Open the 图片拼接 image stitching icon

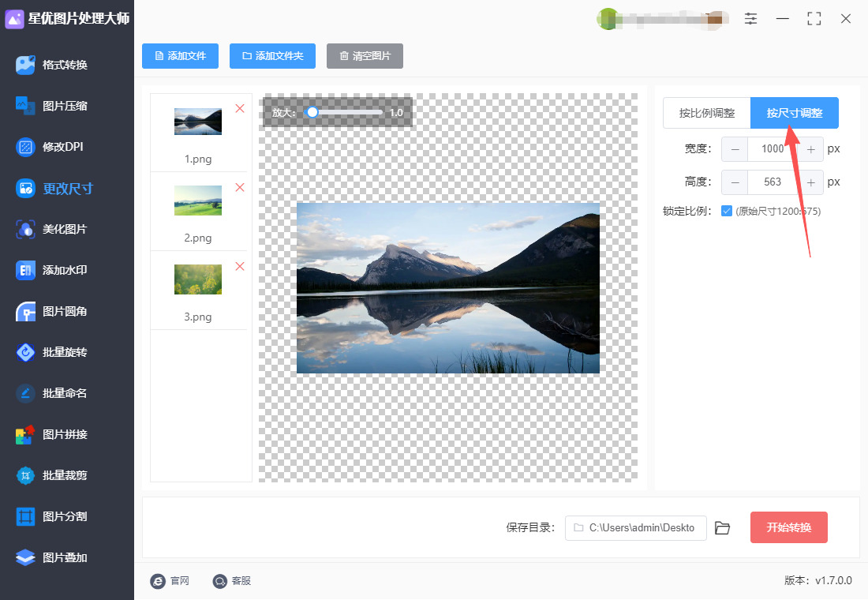[25, 434]
